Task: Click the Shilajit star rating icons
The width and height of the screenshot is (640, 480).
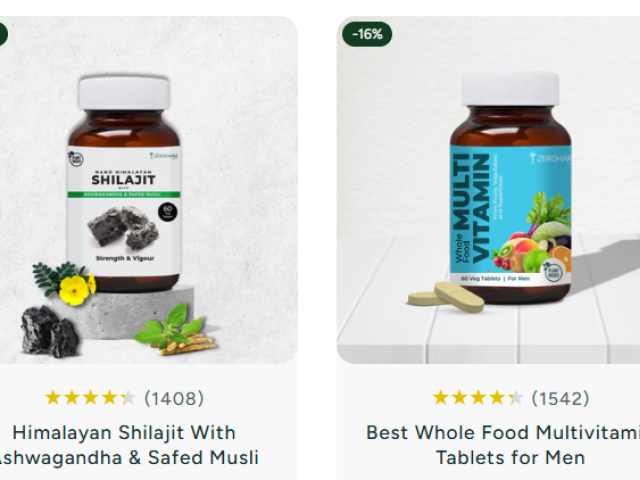Action: click(x=90, y=398)
